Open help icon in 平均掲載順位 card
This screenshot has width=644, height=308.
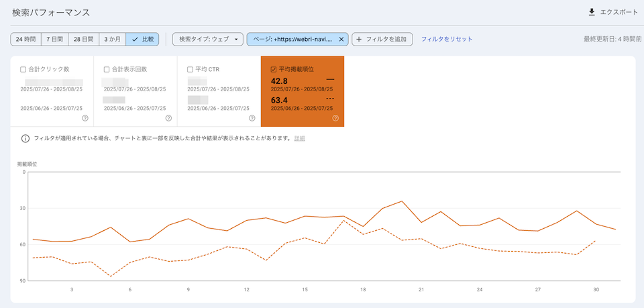pyautogui.click(x=335, y=118)
